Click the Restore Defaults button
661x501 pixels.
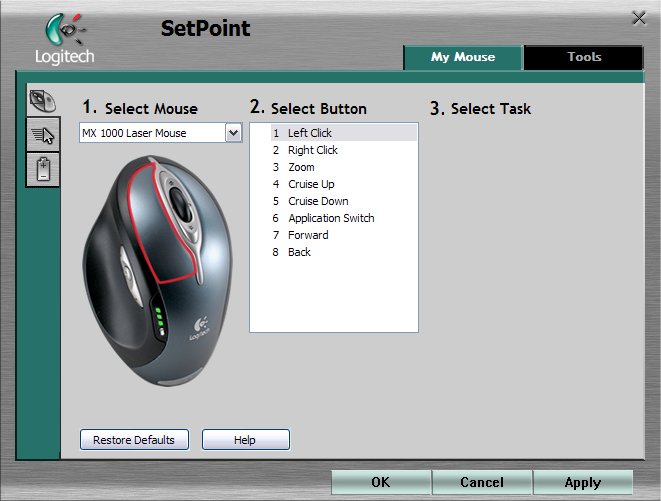134,440
